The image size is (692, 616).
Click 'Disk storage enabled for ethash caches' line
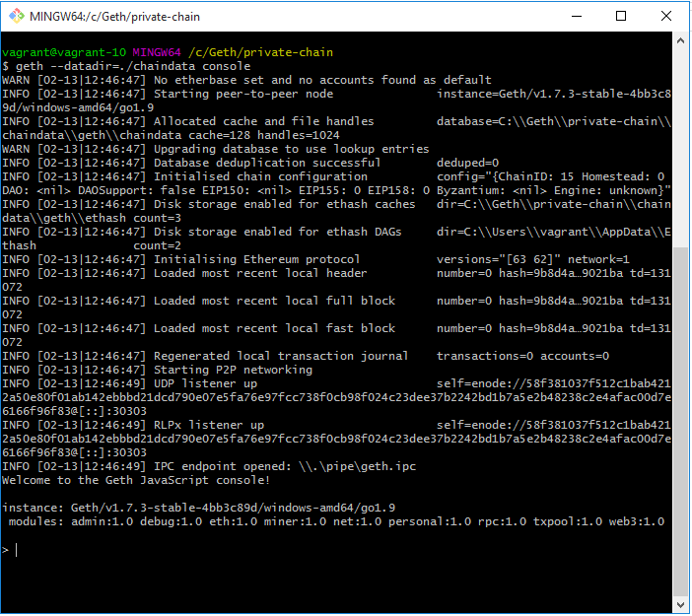[284, 204]
